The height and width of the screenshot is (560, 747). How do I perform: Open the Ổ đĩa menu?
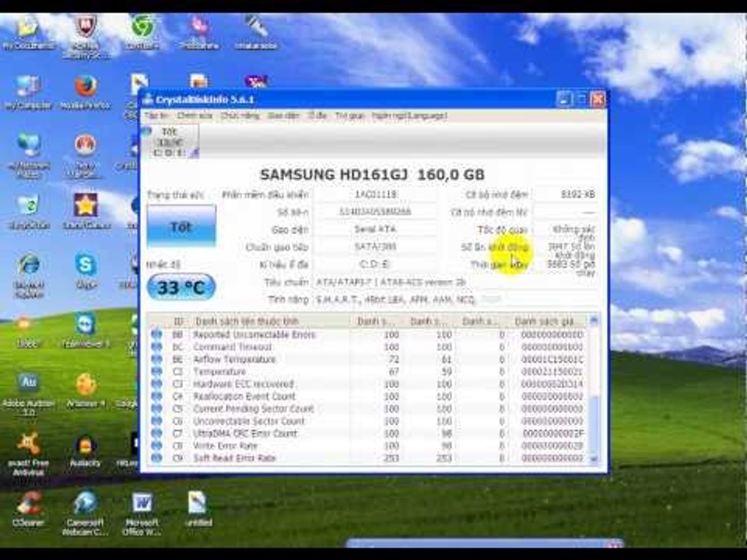coord(317,116)
